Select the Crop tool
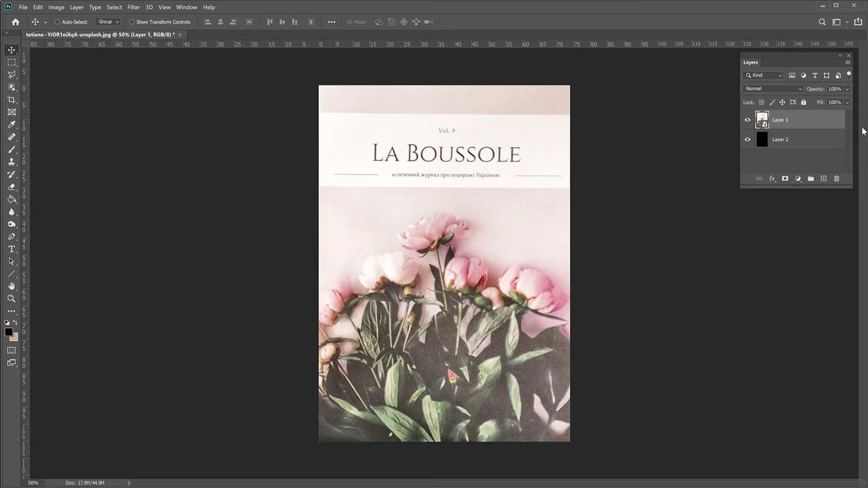868x488 pixels. point(12,100)
